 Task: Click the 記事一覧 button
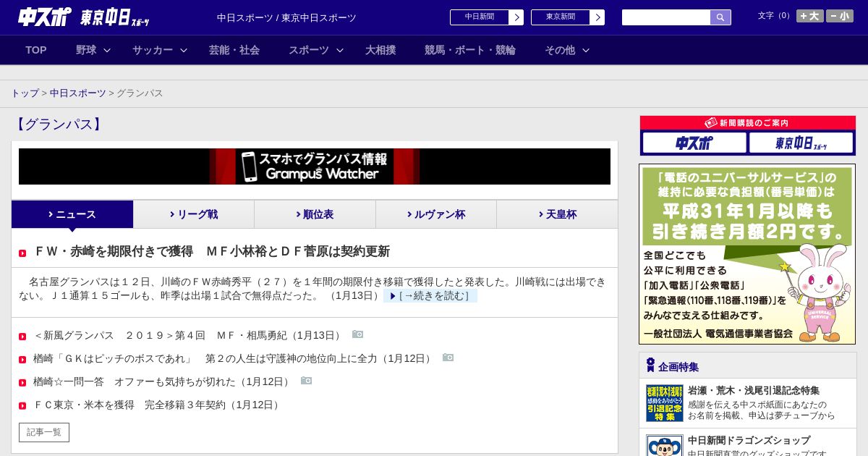click(44, 432)
